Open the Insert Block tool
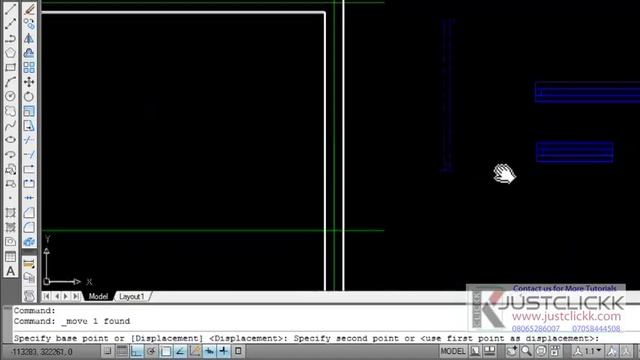This screenshot has height=360, width=640. [10, 169]
